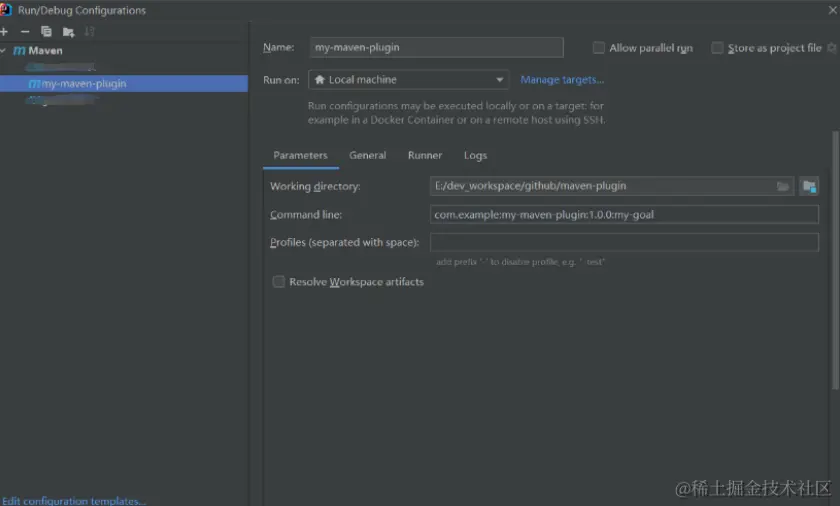Image resolution: width=840 pixels, height=506 pixels.
Task: Switch to the General tab
Action: coord(367,155)
